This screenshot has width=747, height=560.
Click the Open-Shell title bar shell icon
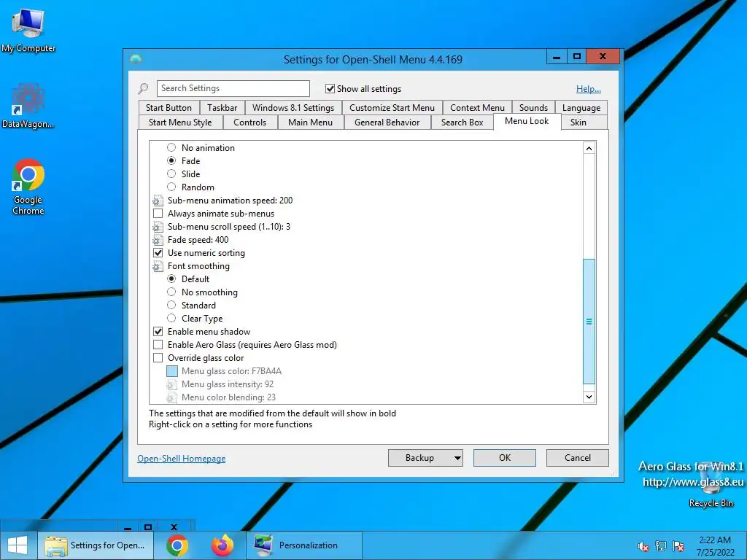(x=136, y=59)
